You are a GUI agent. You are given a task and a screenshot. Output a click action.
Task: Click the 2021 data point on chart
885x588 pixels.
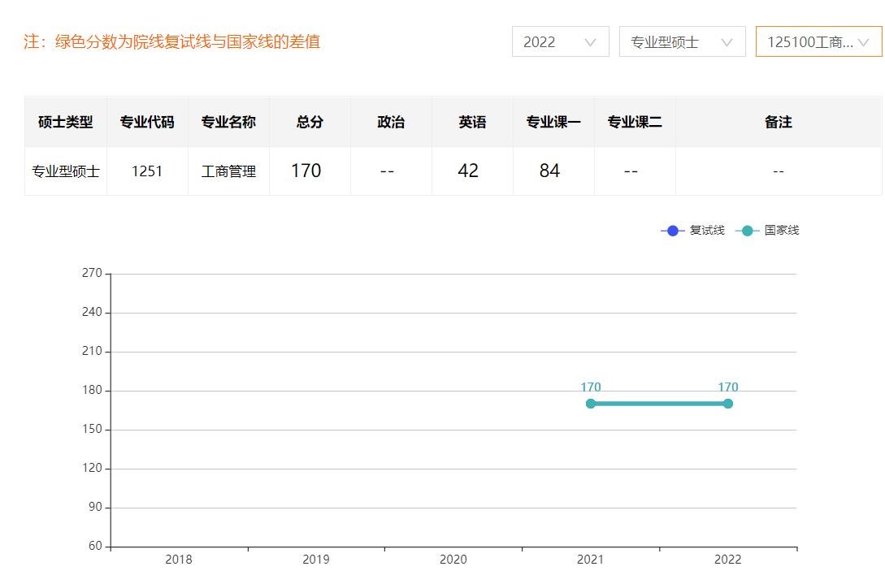tap(591, 404)
